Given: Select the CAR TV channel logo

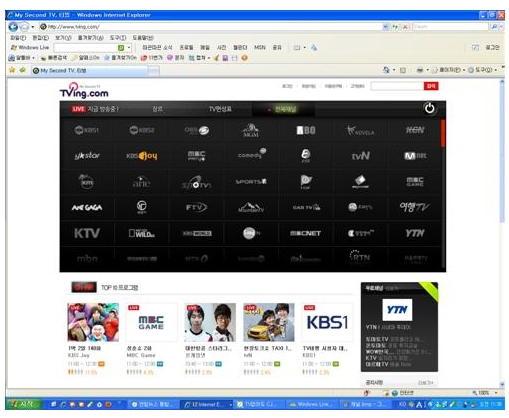Looking at the screenshot, I should pos(306,207).
